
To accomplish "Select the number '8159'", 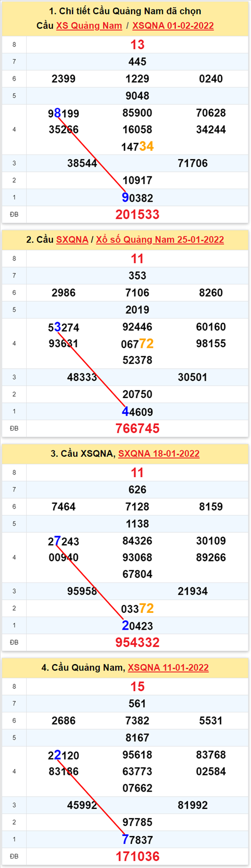I will coord(211,507).
